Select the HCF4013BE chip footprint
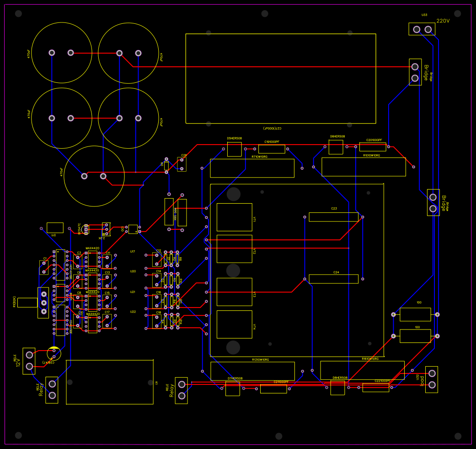 click(60, 265)
